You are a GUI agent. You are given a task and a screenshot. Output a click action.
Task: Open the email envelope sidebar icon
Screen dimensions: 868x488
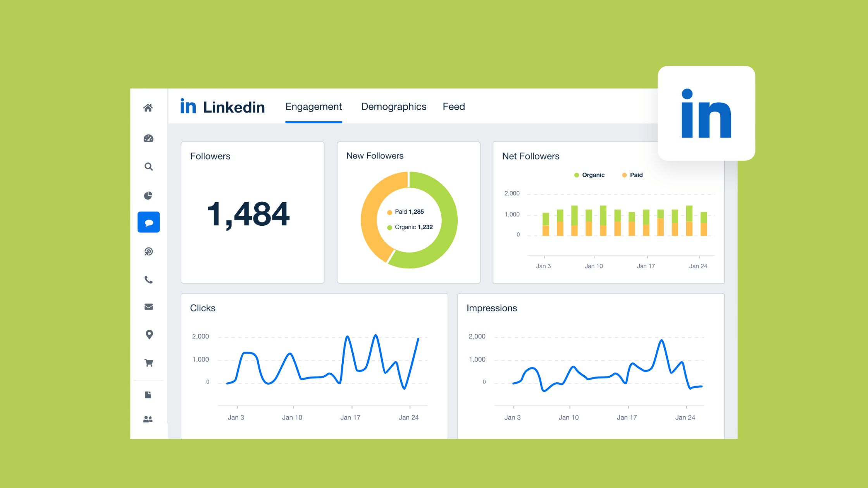pyautogui.click(x=148, y=307)
